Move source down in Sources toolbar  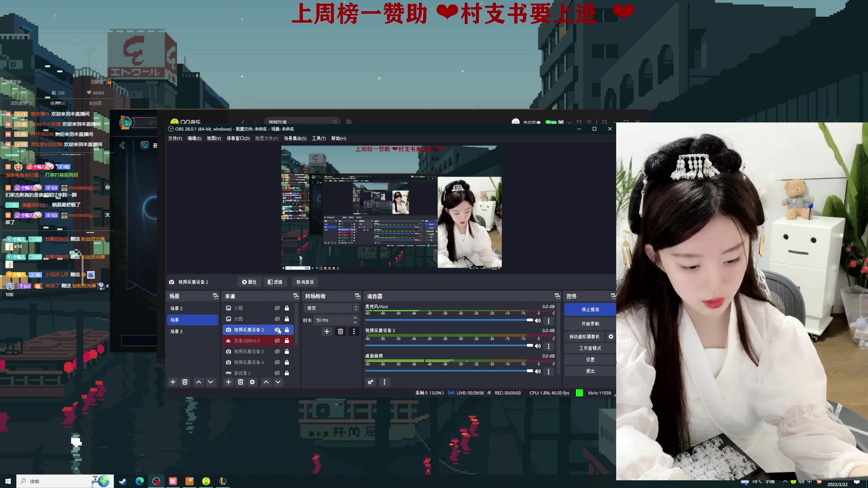(278, 382)
